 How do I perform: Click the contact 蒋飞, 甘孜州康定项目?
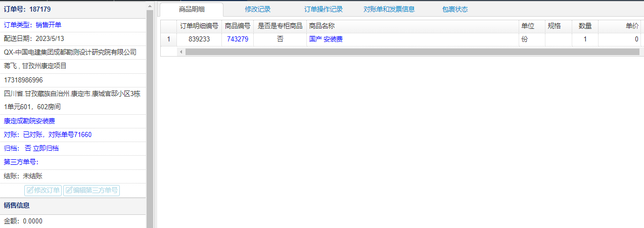pos(35,66)
